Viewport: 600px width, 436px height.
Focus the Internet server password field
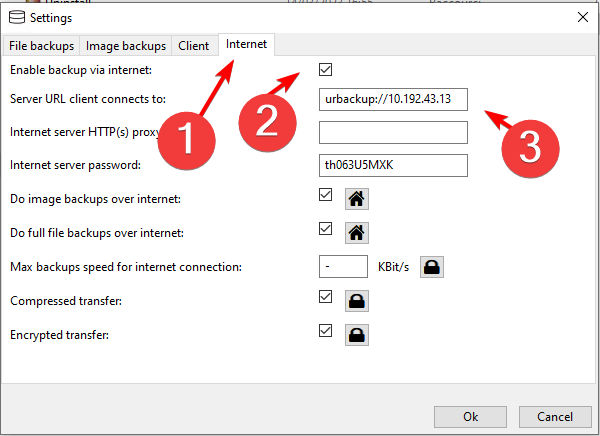[393, 166]
